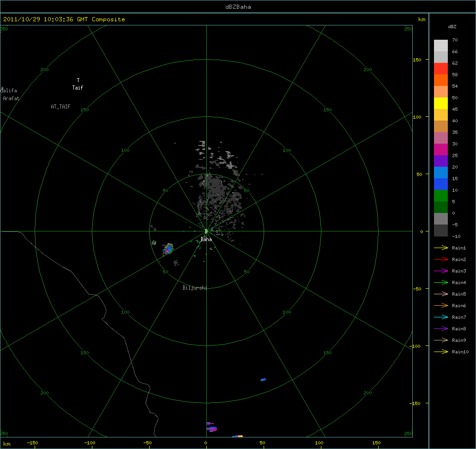Viewport: 476px width, 449px height.
Task: Click the gray 0 to -5 dBZ swatch
Action: point(441,219)
